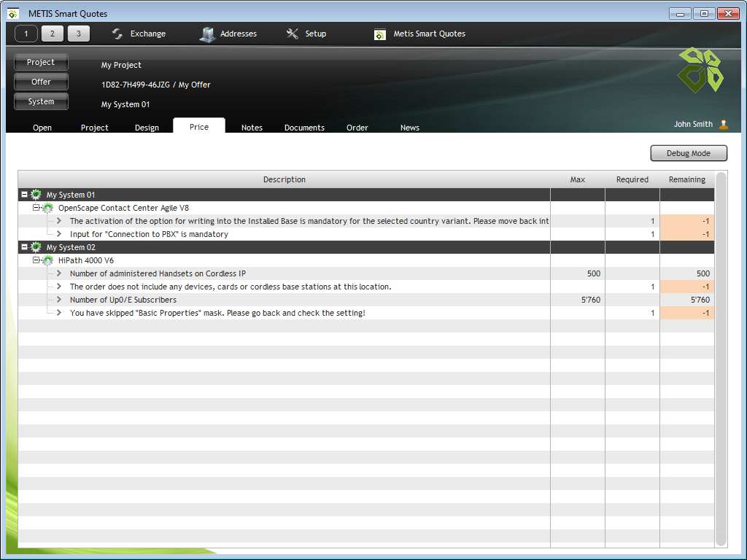Click the Setup wrench icon
The height and width of the screenshot is (560, 747).
click(292, 34)
